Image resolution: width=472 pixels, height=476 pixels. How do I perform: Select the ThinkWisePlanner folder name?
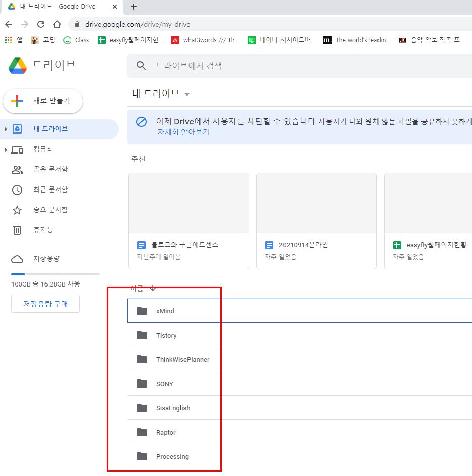183,359
